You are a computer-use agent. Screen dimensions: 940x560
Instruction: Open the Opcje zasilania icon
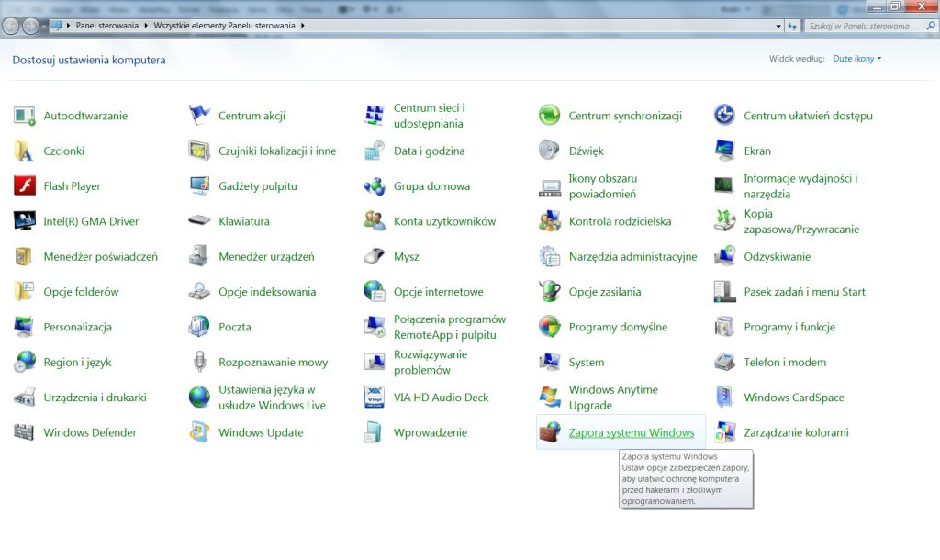(550, 292)
